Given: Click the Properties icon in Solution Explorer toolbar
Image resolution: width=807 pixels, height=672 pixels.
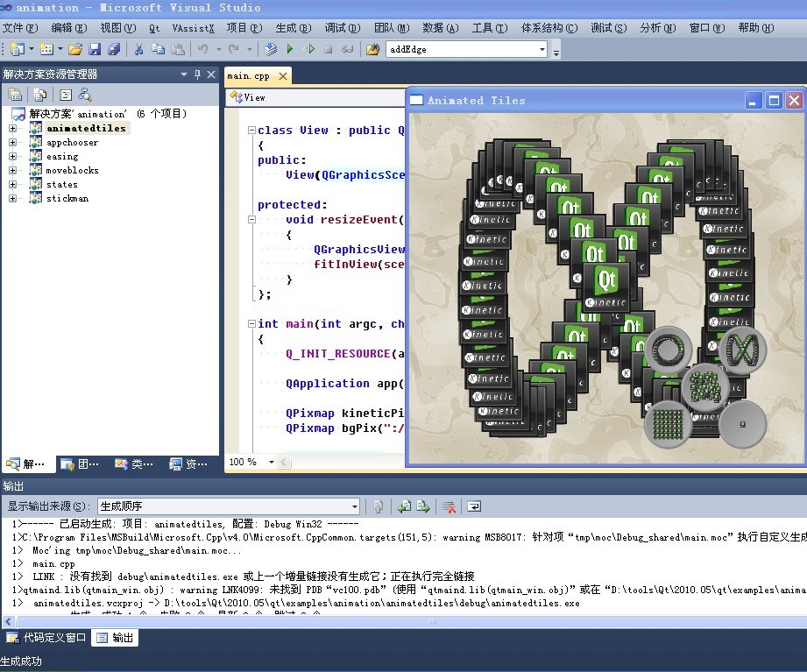Looking at the screenshot, I should (x=15, y=95).
